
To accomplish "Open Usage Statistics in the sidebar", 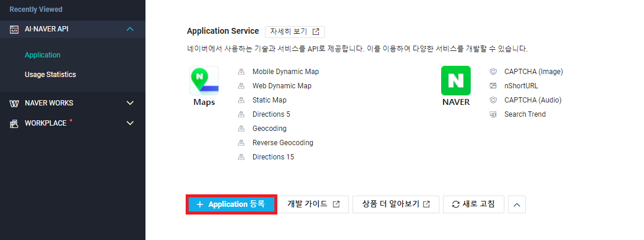I will (50, 75).
